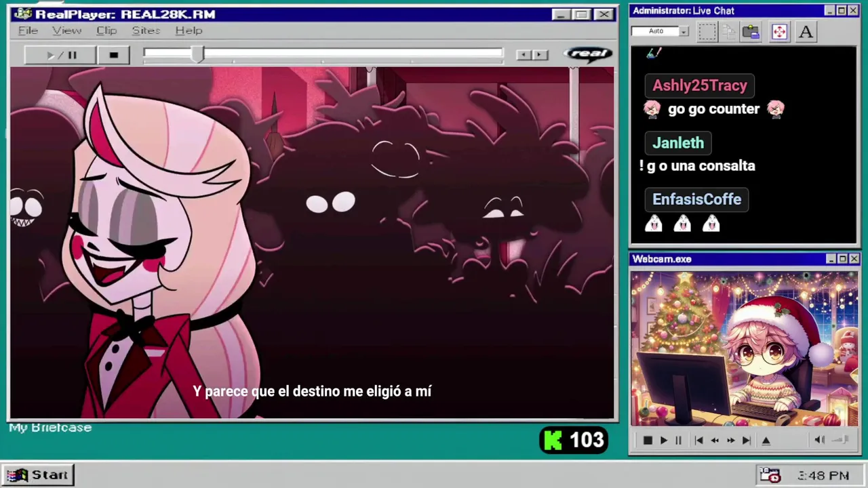
Task: Click username EnfasisCoffe in chat
Action: (696, 199)
